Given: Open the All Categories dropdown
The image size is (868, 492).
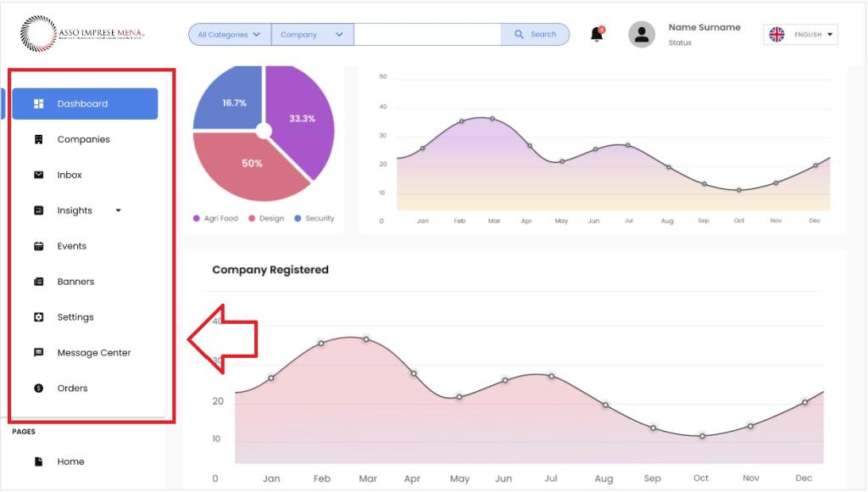Looking at the screenshot, I should pos(229,35).
